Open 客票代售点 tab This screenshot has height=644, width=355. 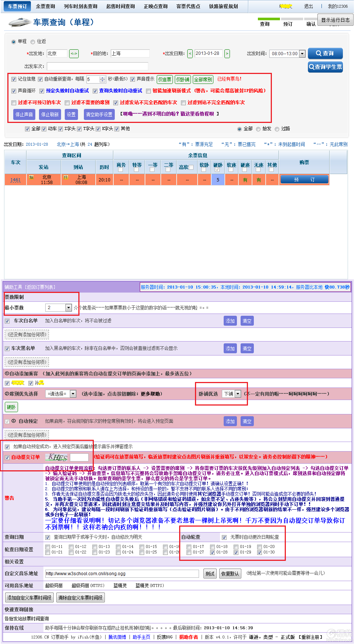[188, 6]
